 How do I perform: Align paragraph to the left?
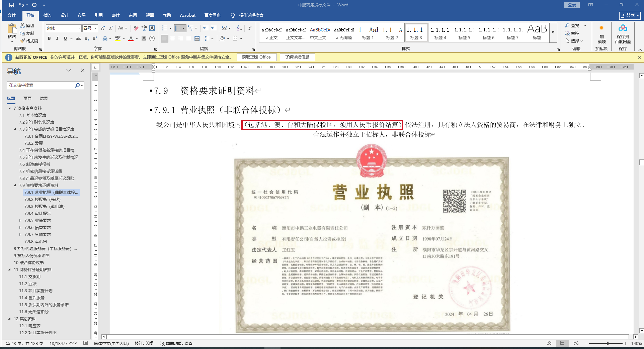(165, 38)
